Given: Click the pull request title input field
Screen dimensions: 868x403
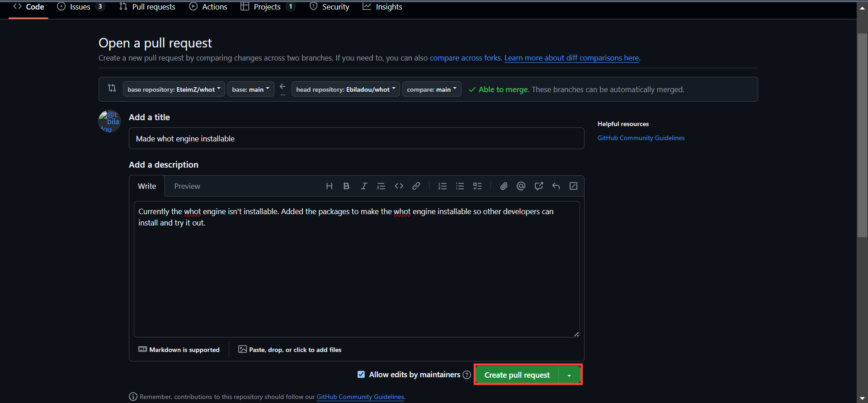Looking at the screenshot, I should coord(356,138).
